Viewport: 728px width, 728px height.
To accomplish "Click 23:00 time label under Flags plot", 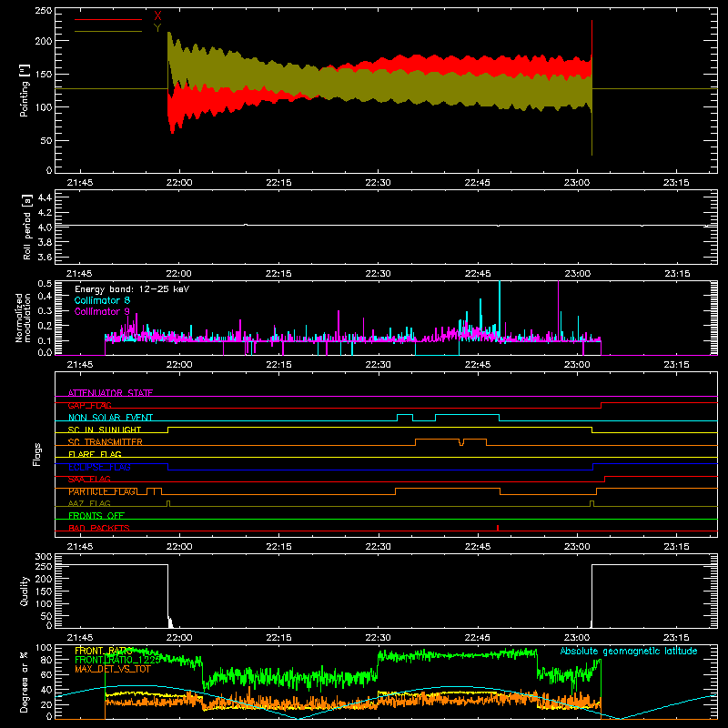I will point(577,547).
